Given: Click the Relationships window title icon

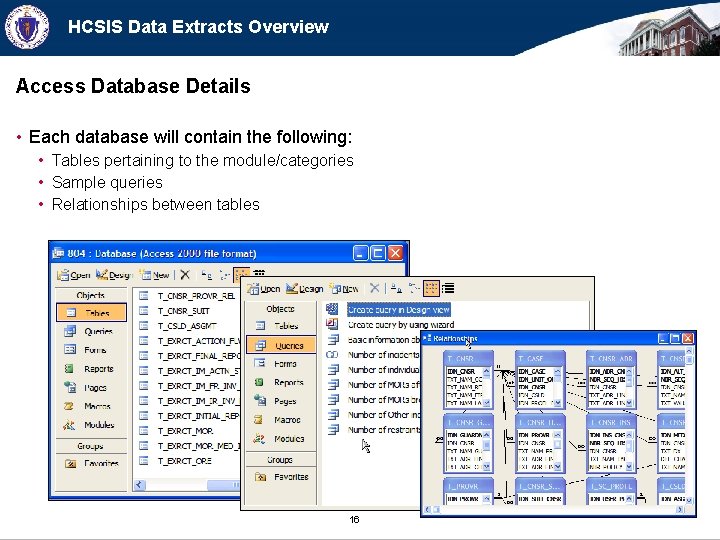Looking at the screenshot, I should coord(428,338).
